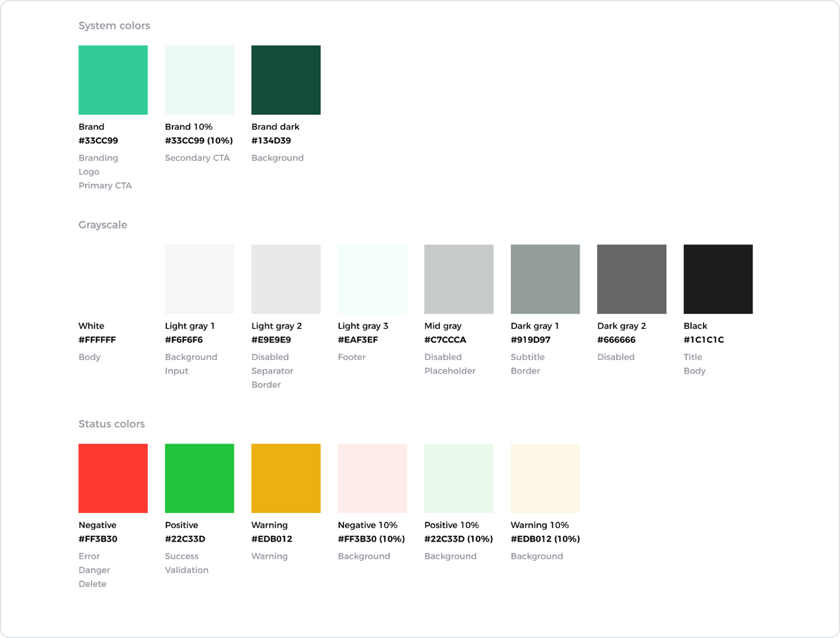Image resolution: width=840 pixels, height=638 pixels.
Task: Click the "Title" label under Black
Action: click(692, 357)
